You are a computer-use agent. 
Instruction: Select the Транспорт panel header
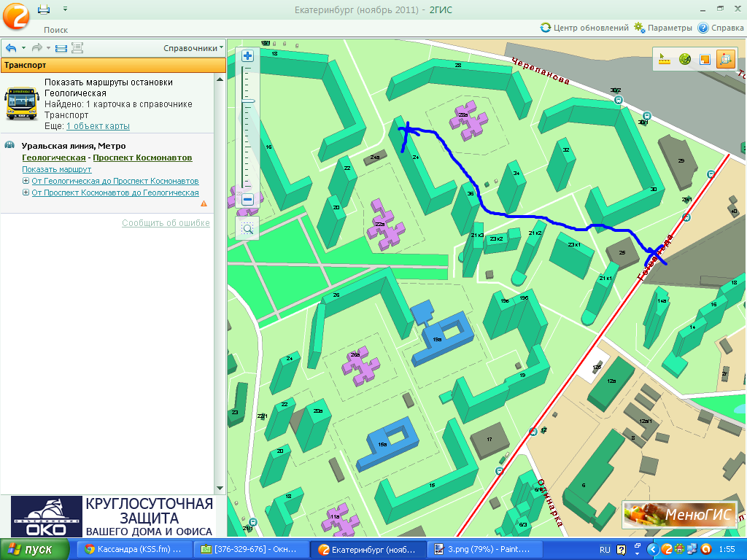tap(113, 65)
